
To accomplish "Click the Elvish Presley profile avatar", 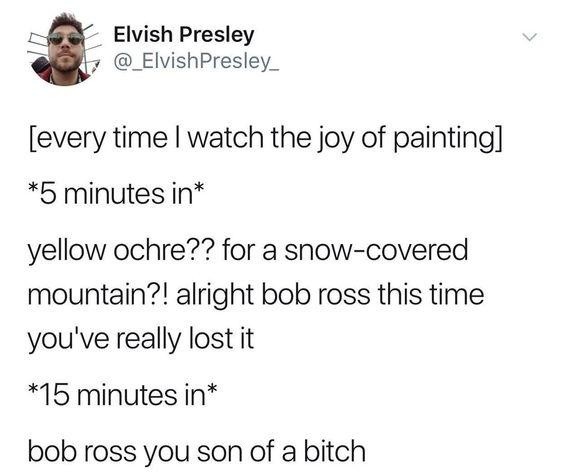I will click(x=65, y=49).
